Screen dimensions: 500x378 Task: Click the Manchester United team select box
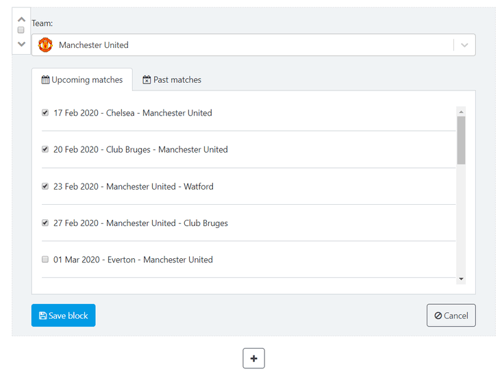click(x=253, y=45)
